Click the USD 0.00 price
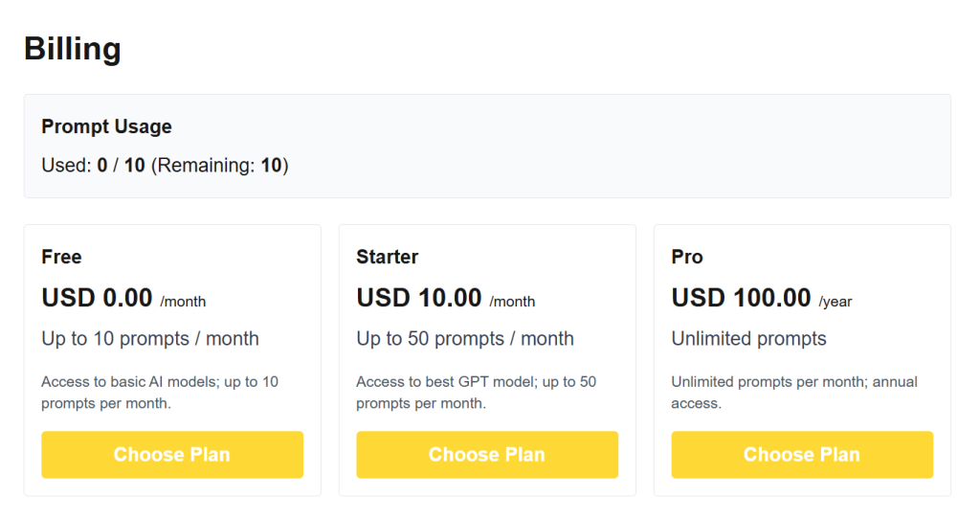980x520 pixels. click(x=97, y=298)
